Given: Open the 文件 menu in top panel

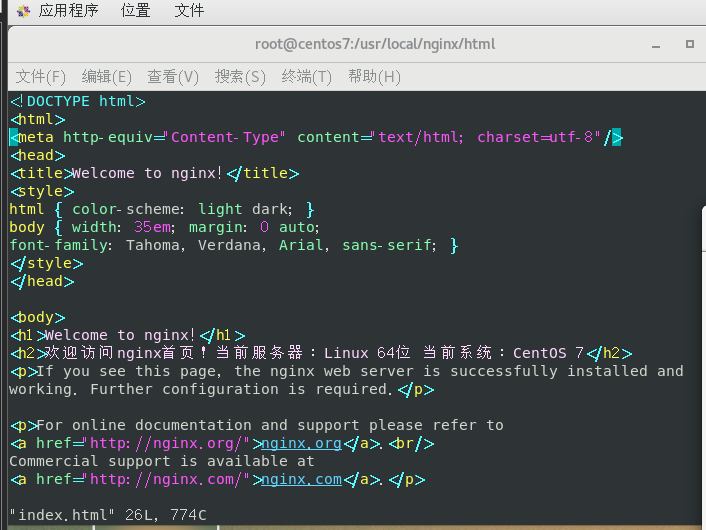Looking at the screenshot, I should point(189,10).
